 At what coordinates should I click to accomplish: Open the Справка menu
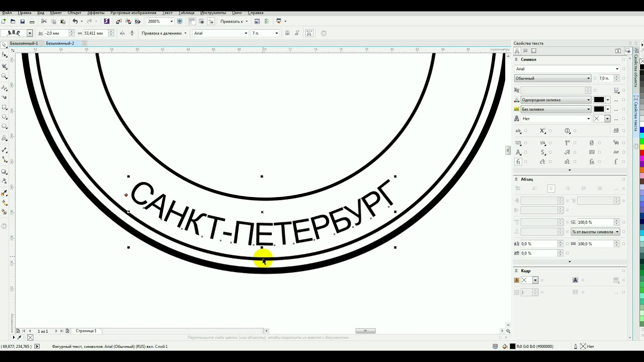(x=256, y=13)
